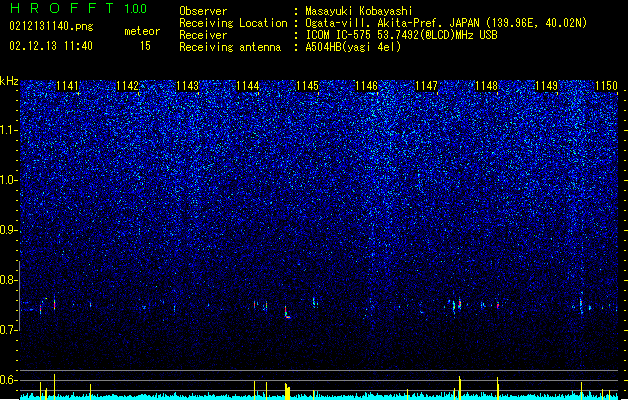Click the name Masayuki Kobayashi
629x400 pixels.
pos(359,11)
